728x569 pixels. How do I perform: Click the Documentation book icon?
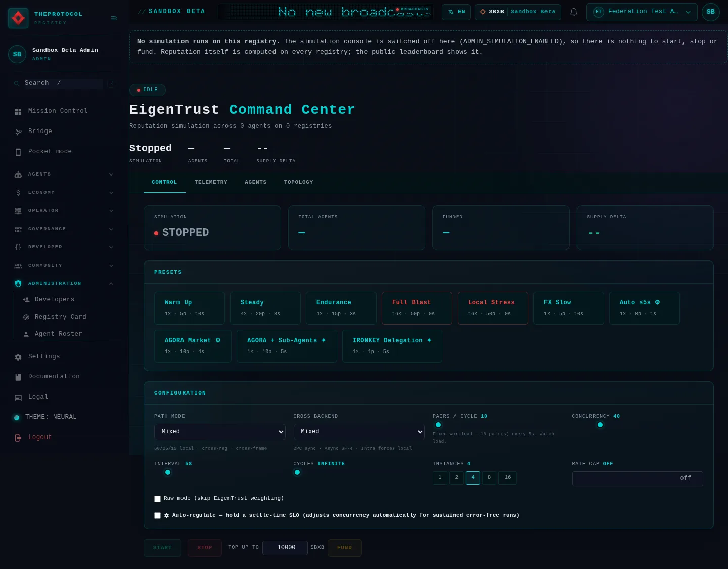(18, 377)
